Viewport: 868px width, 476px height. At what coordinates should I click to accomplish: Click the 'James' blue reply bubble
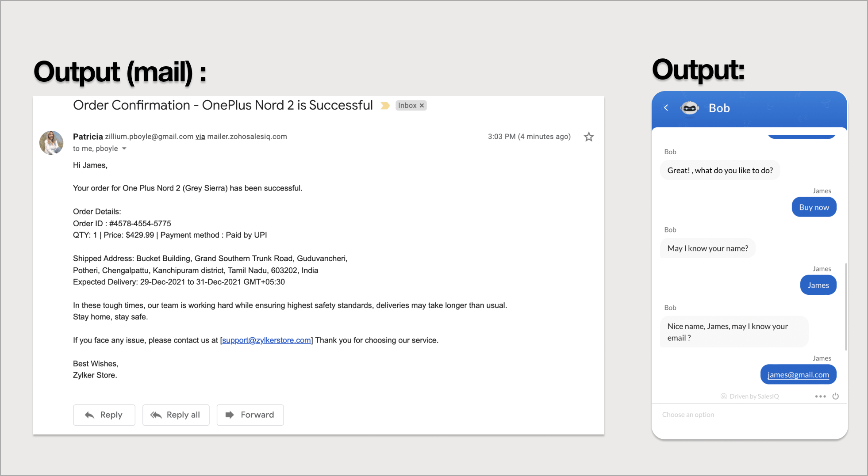818,285
